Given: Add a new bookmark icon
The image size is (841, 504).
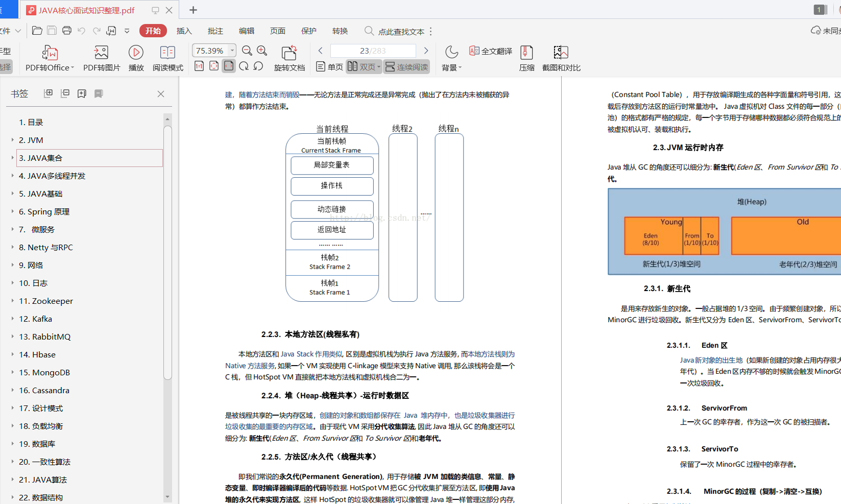Looking at the screenshot, I should 82,93.
